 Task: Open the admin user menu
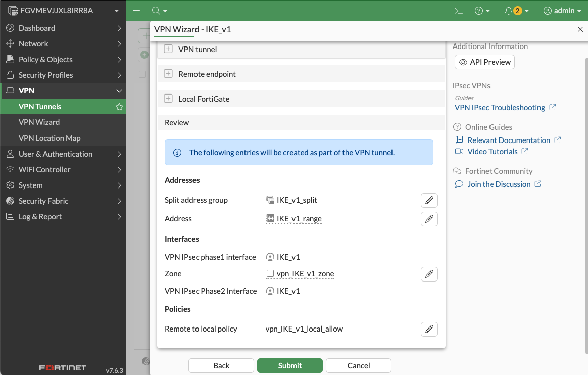562,11
